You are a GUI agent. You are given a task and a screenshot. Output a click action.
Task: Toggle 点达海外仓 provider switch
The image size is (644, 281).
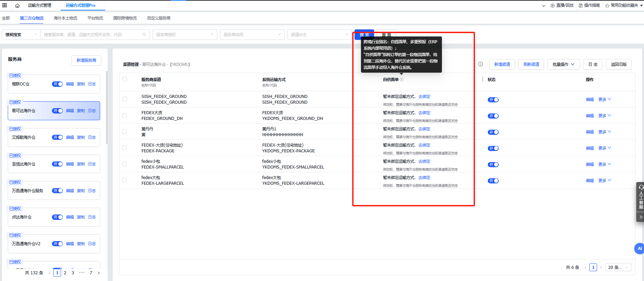click(57, 217)
